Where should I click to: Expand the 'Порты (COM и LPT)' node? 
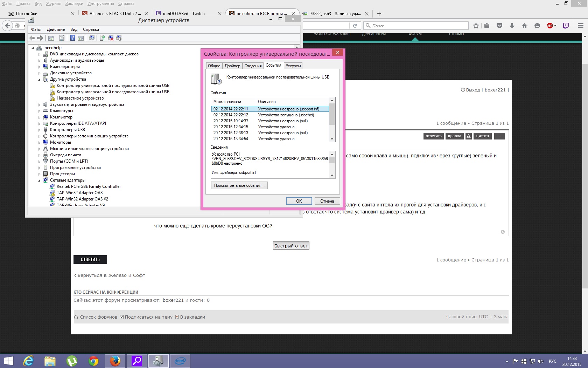coord(40,161)
